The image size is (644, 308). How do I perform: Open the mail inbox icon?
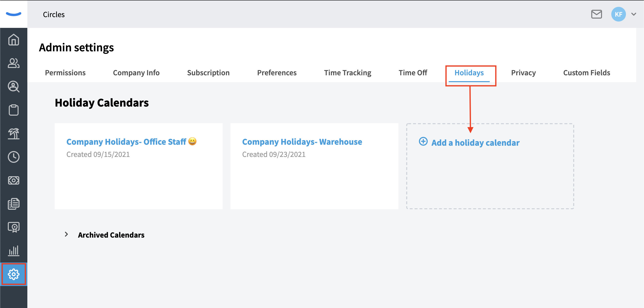(x=596, y=14)
